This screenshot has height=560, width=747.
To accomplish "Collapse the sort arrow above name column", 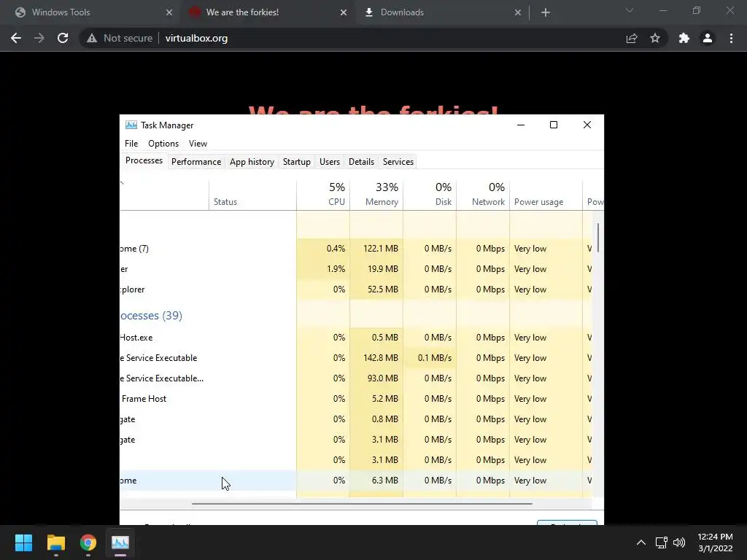I will (x=122, y=182).
